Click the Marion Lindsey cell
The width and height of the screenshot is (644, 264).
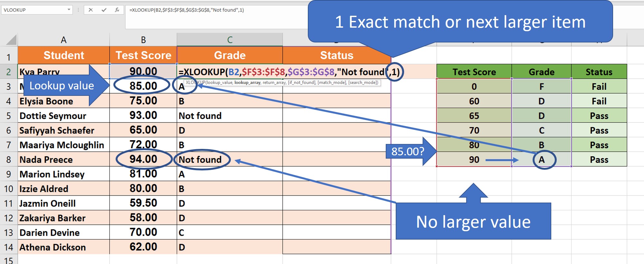pyautogui.click(x=64, y=174)
